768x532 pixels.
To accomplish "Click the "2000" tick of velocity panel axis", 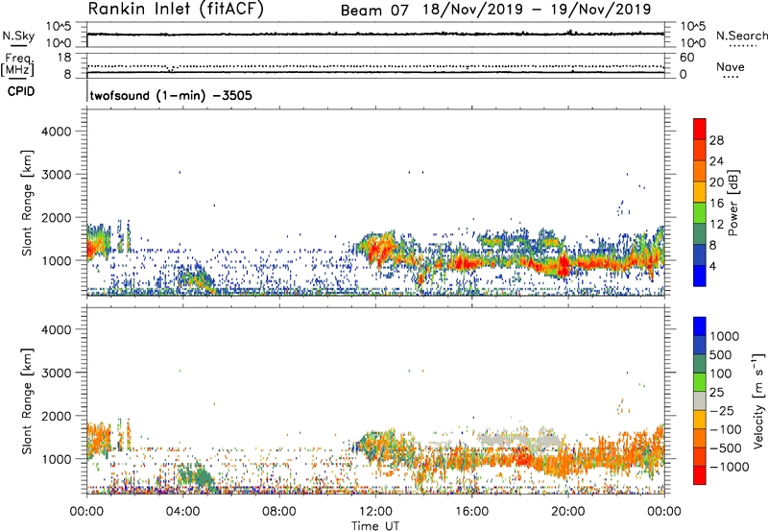I will (x=56, y=416).
